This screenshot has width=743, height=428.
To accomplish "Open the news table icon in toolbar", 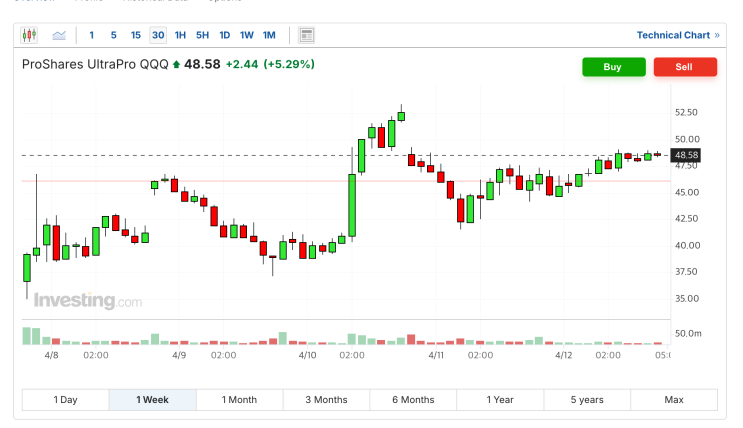I will 307,35.
